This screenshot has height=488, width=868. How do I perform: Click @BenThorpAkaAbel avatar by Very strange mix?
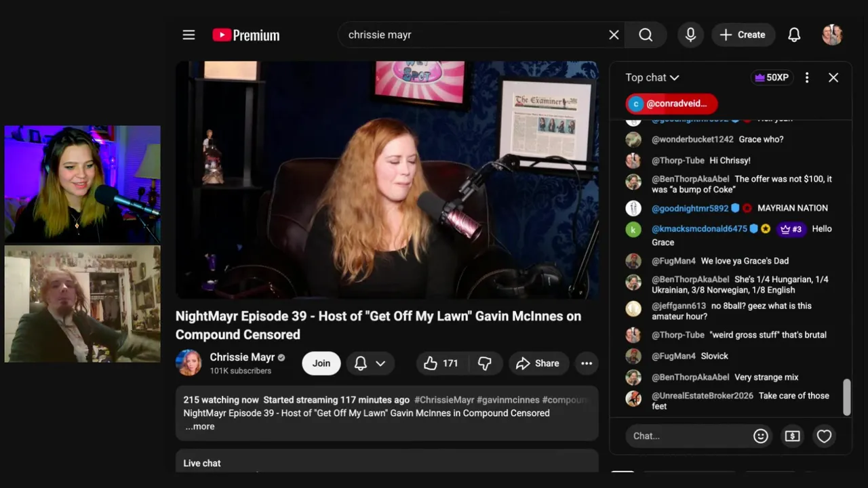pyautogui.click(x=633, y=378)
